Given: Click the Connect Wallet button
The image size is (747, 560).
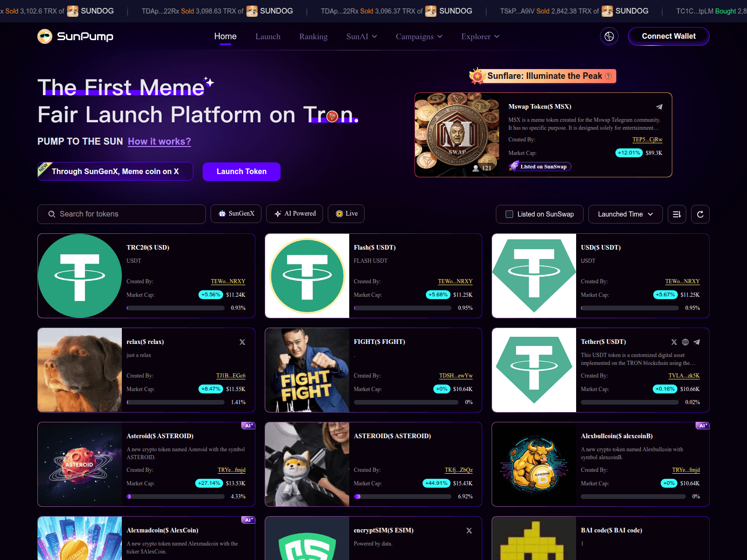Looking at the screenshot, I should (669, 36).
